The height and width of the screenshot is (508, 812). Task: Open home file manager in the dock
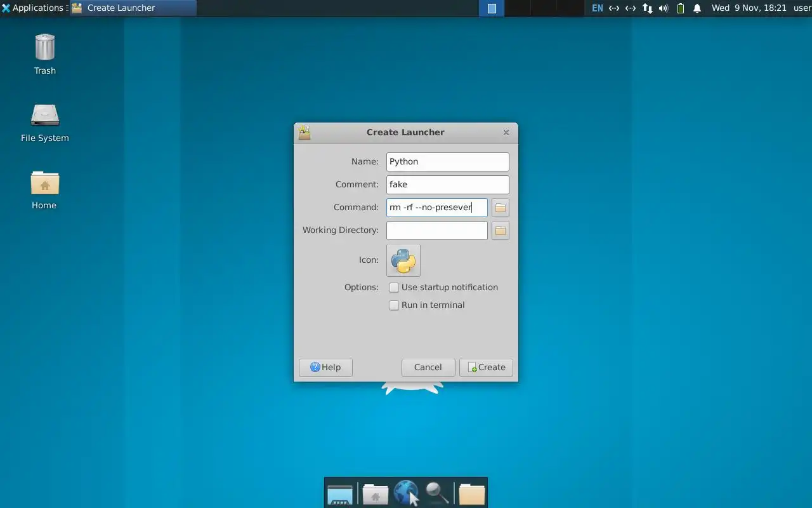375,493
